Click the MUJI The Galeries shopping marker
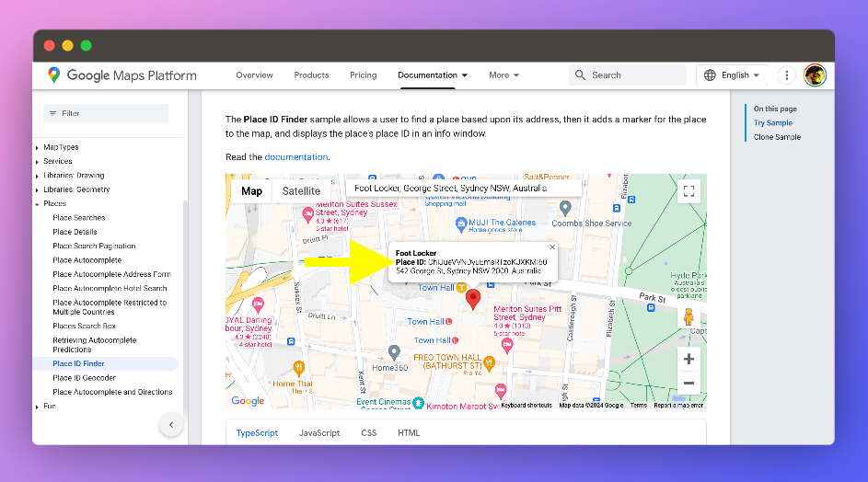868x482 pixels. pos(460,224)
